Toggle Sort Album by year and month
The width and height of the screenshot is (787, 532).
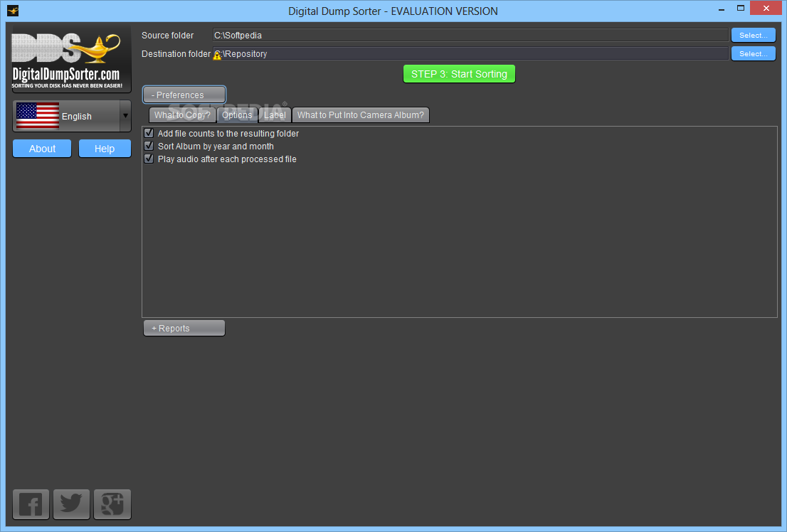click(x=149, y=146)
